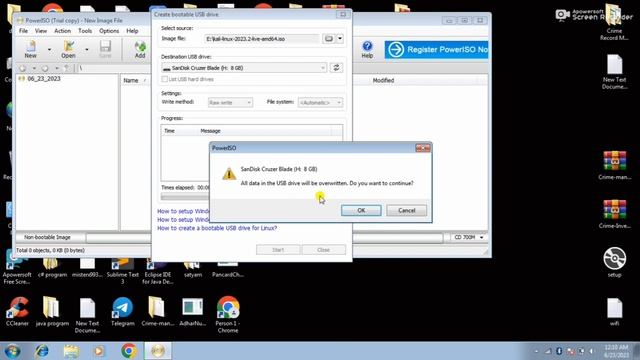Image resolution: width=640 pixels, height=360 pixels.
Task: Click the New image toolbar icon
Action: click(x=30, y=49)
